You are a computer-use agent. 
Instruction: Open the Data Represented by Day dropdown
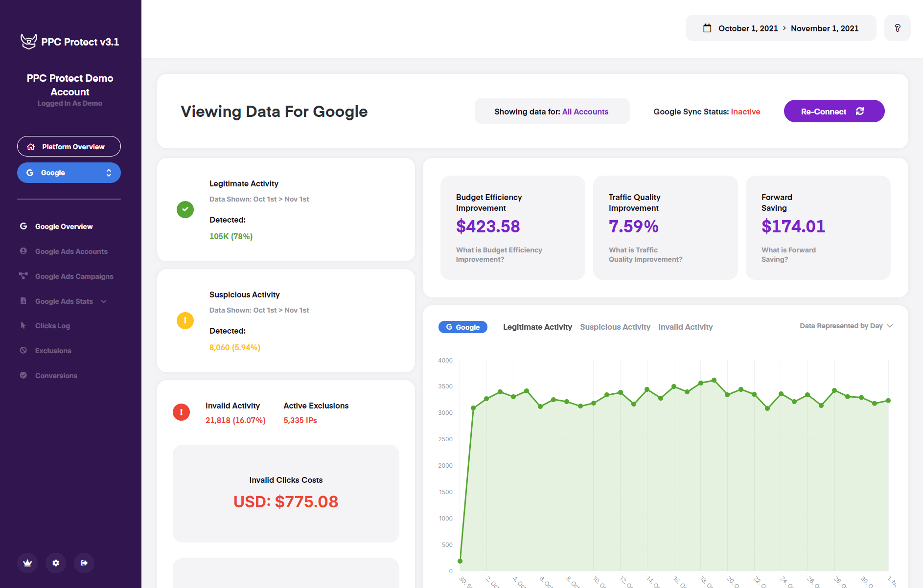[845, 326]
